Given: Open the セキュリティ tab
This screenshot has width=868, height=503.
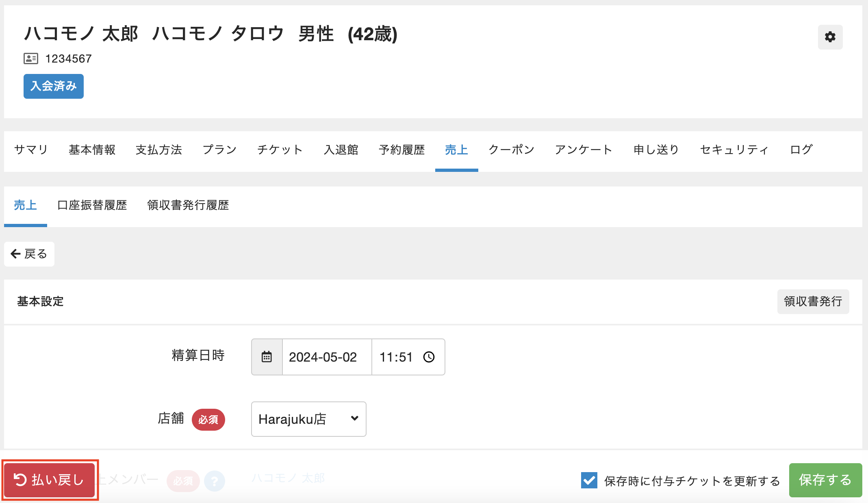Looking at the screenshot, I should (734, 150).
